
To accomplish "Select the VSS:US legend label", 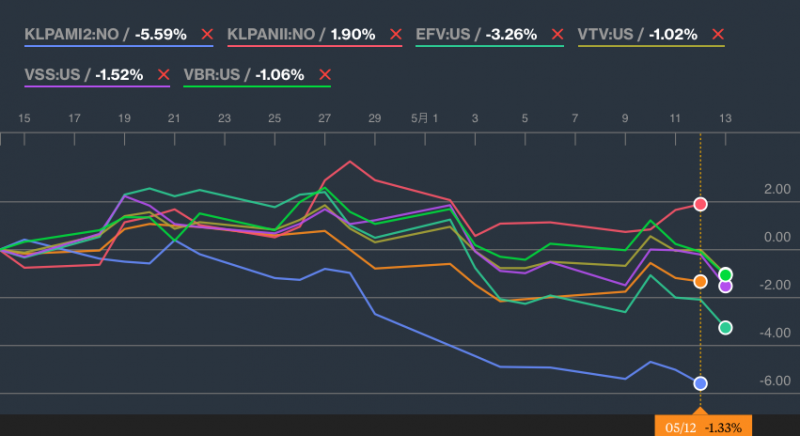I will coord(52,75).
